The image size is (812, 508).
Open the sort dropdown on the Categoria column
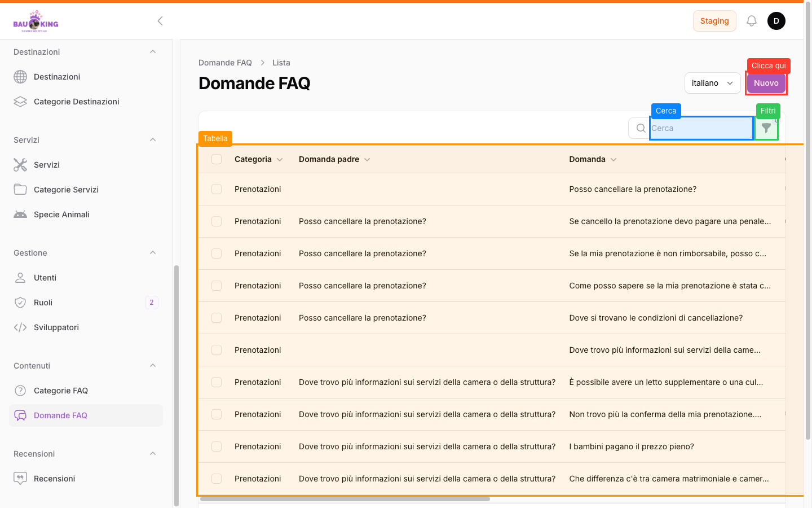[280, 159]
